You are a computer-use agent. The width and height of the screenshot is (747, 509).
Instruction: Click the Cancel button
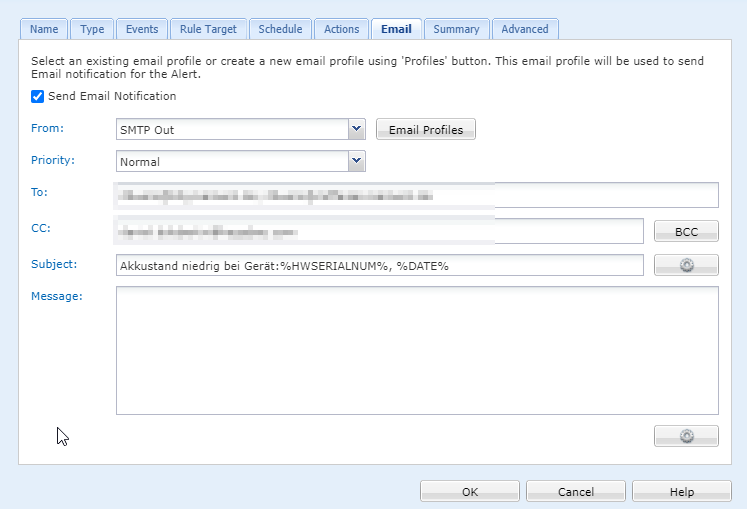[x=576, y=492]
